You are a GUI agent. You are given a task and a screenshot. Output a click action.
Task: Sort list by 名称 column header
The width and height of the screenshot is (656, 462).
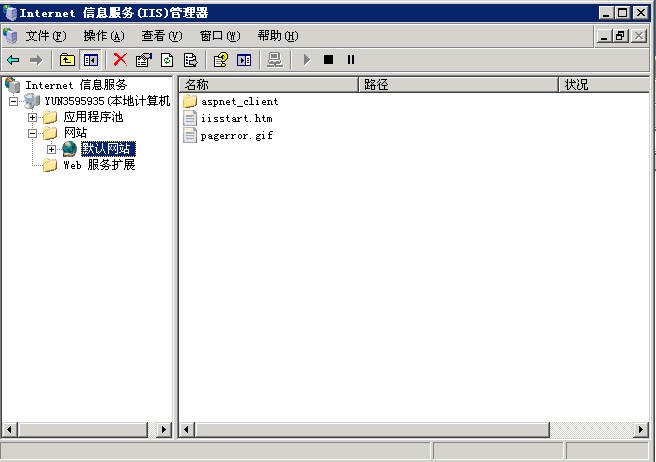pos(269,85)
